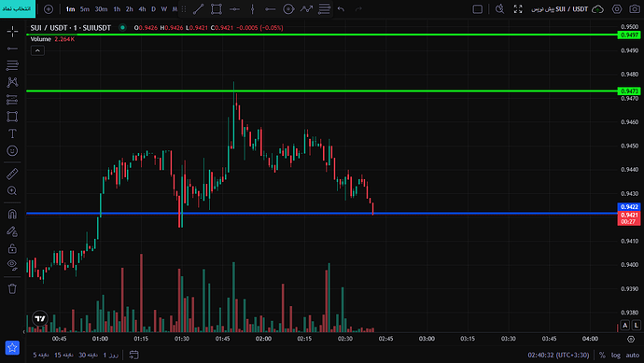Switch to the 4h timeframe

(142, 9)
